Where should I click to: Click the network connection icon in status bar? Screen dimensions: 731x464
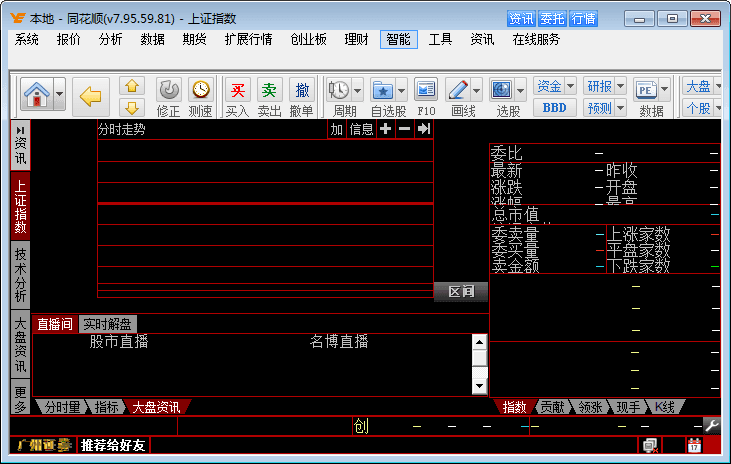650,445
